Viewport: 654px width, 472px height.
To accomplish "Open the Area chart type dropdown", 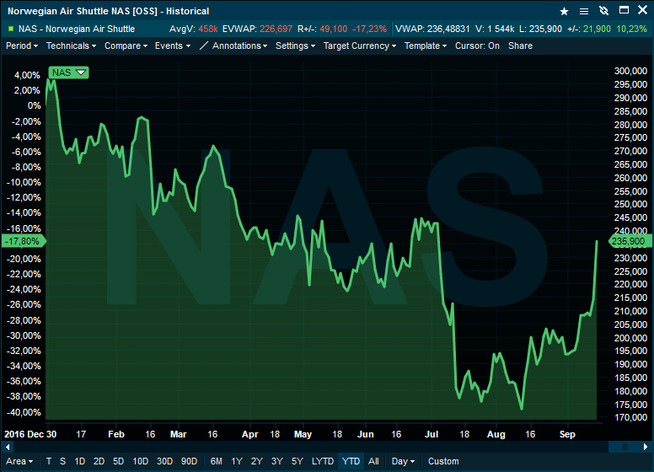I will coord(19,461).
